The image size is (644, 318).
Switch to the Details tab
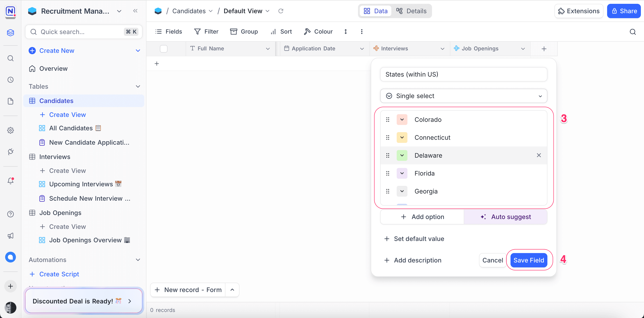point(411,11)
